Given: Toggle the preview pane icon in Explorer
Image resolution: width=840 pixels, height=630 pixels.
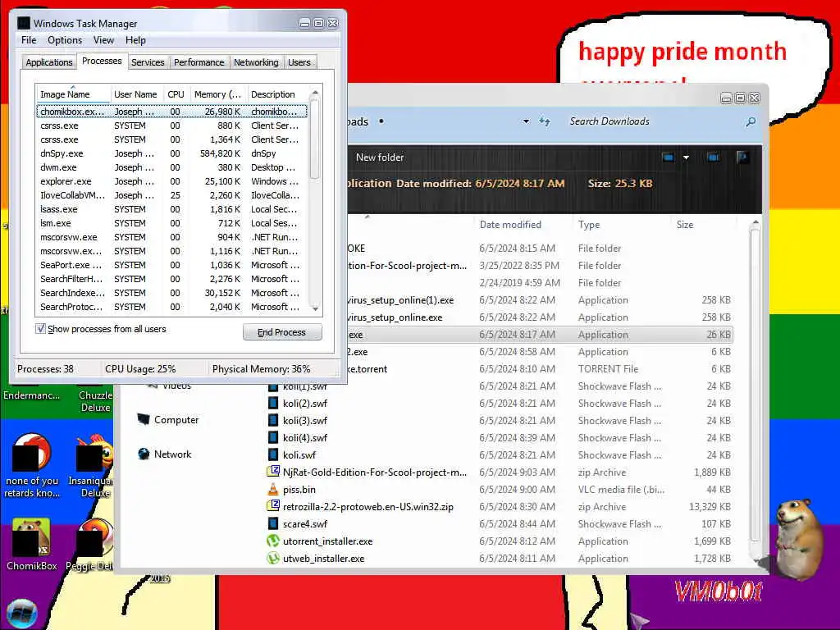Looking at the screenshot, I should 713,157.
